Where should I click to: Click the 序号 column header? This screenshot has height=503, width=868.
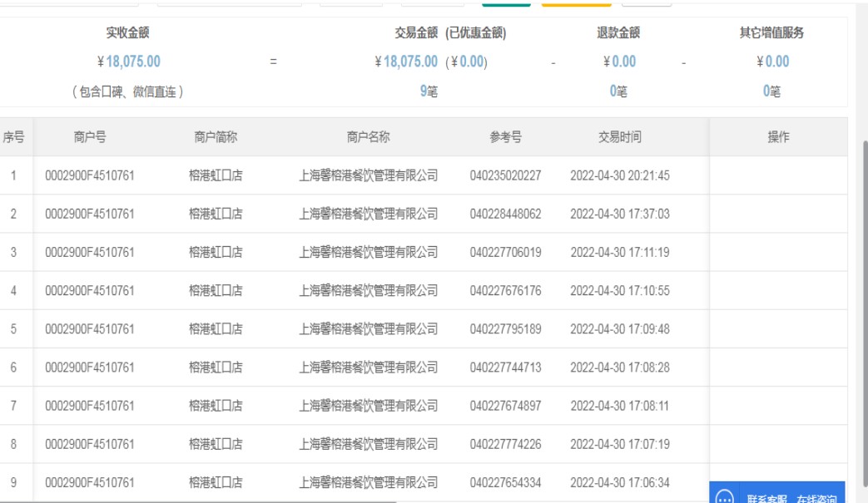click(x=13, y=137)
